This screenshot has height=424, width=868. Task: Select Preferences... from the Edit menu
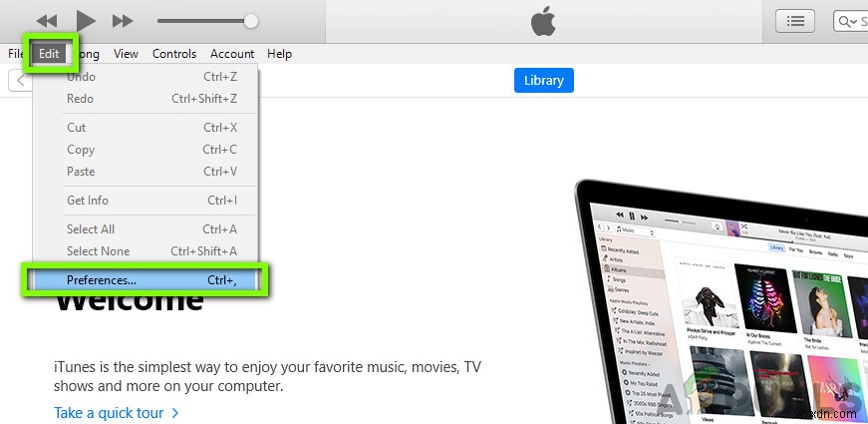[x=145, y=280]
